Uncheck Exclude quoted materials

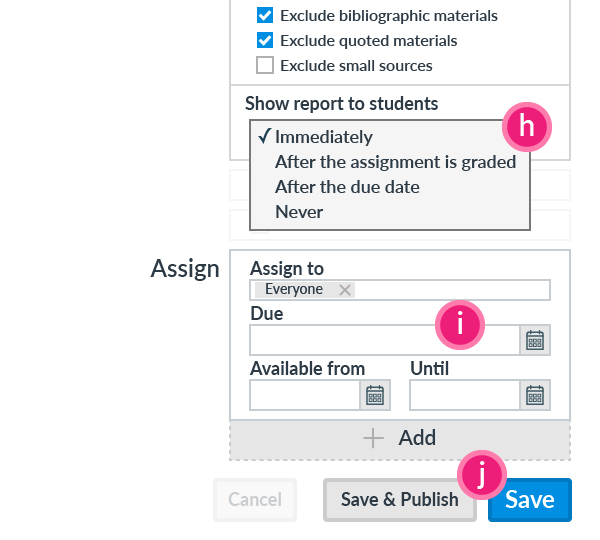[265, 41]
